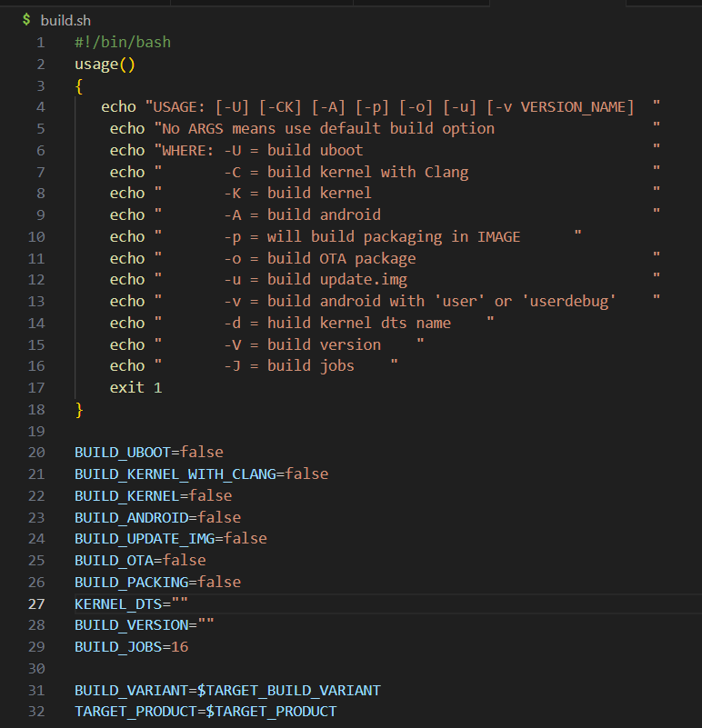This screenshot has height=728, width=702.
Task: Click BUILD_KERNEL=false on line 22
Action: 154,496
